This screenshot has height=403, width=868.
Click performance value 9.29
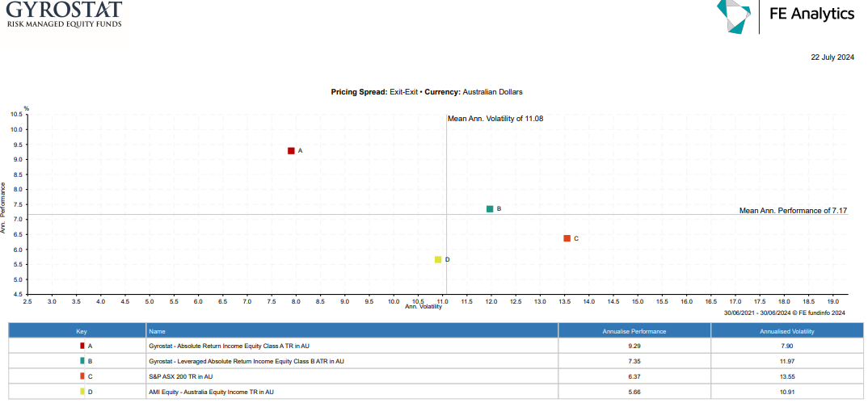pos(634,346)
